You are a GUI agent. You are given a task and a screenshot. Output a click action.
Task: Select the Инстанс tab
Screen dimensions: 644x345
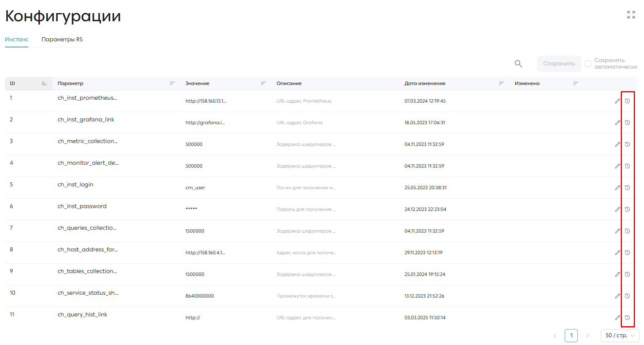(17, 40)
